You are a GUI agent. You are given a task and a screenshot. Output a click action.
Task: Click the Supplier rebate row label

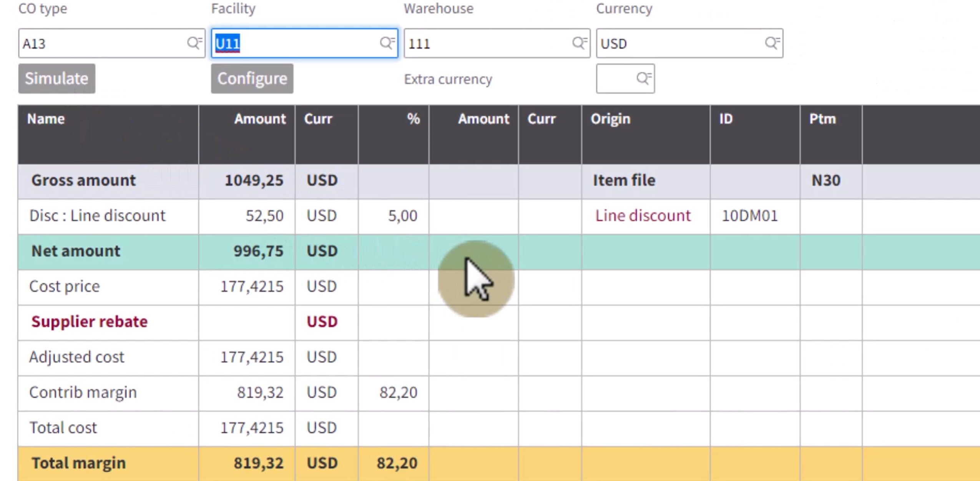(89, 322)
